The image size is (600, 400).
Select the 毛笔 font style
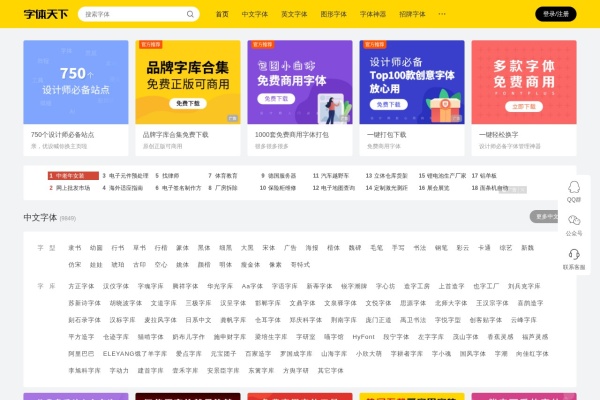(377, 248)
